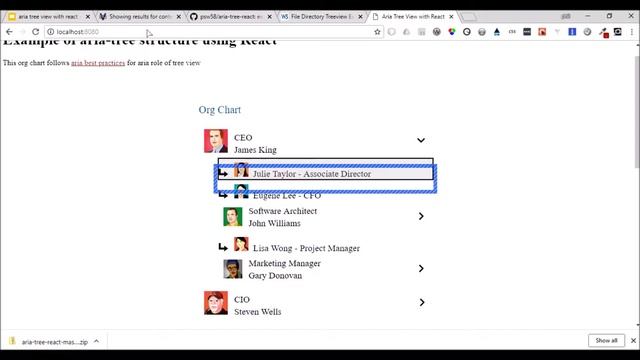Collapse the CEO James King node
Viewport: 640px width, 360px height.
click(421, 140)
